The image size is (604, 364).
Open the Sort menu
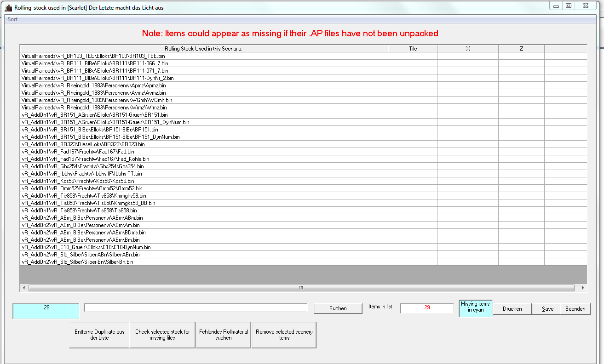point(12,19)
